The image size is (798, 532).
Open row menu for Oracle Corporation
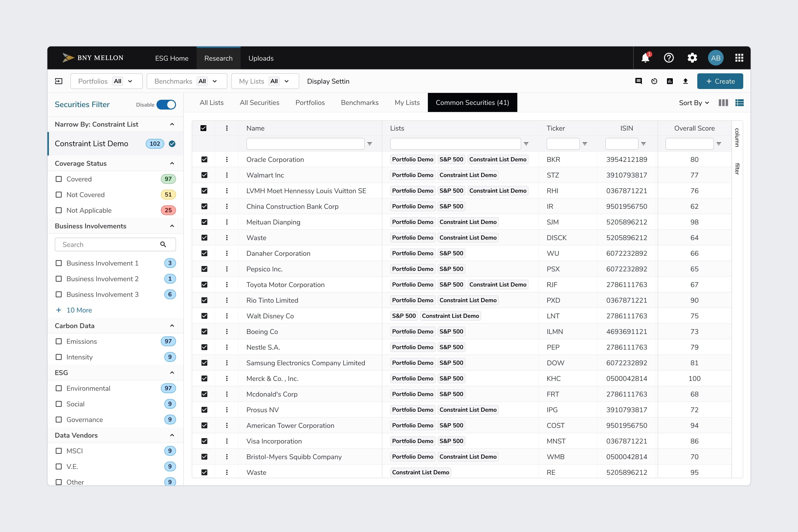tap(227, 159)
